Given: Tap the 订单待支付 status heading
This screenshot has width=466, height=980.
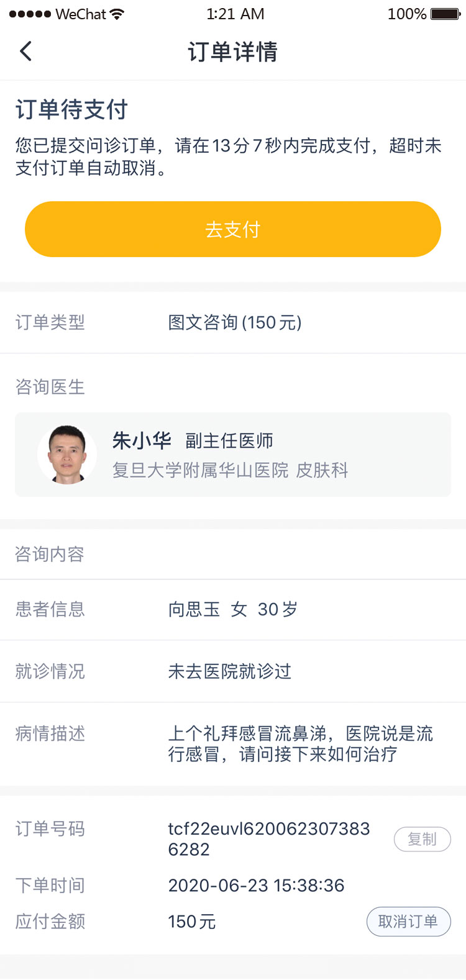Looking at the screenshot, I should click(72, 109).
